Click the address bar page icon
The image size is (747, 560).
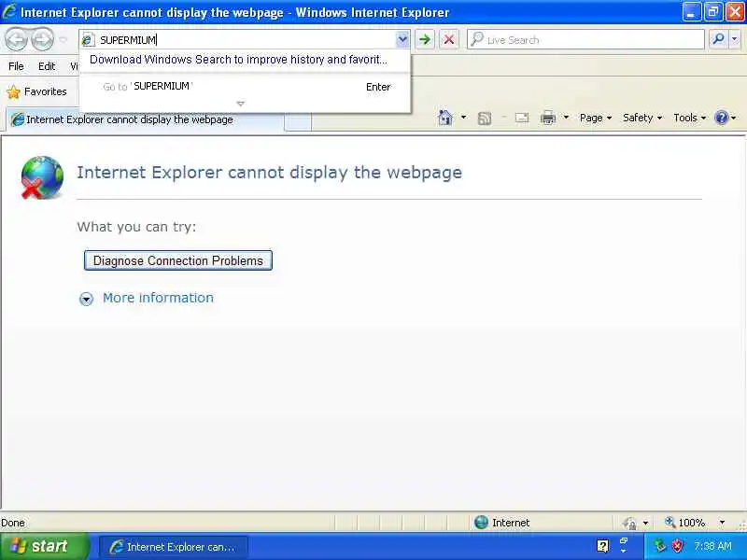(87, 40)
